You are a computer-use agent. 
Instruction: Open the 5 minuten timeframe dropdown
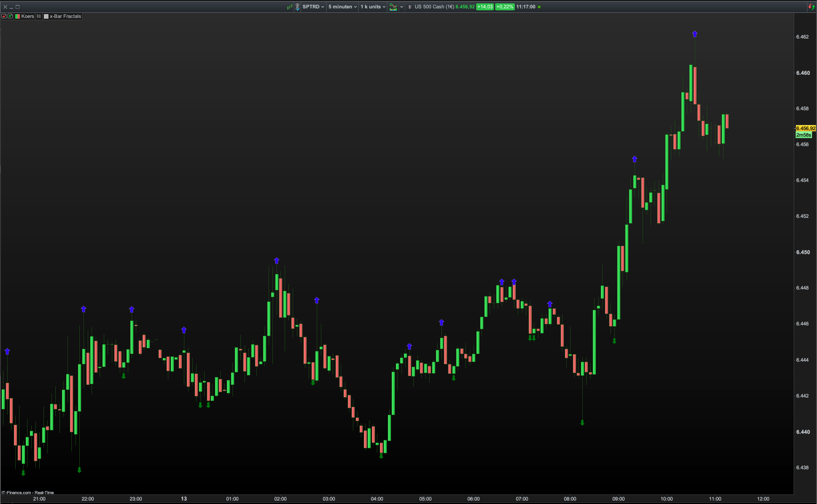(342, 7)
